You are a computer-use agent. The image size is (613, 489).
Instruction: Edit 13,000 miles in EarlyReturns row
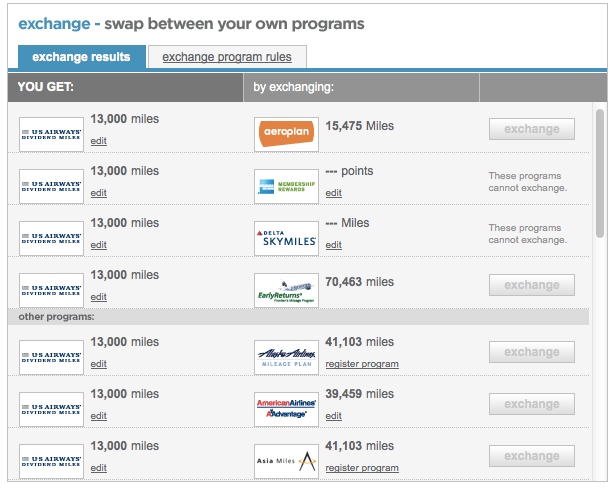[99, 297]
